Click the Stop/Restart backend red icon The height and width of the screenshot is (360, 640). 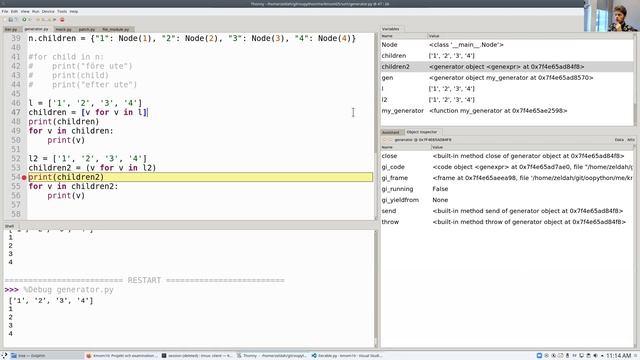[62, 20]
